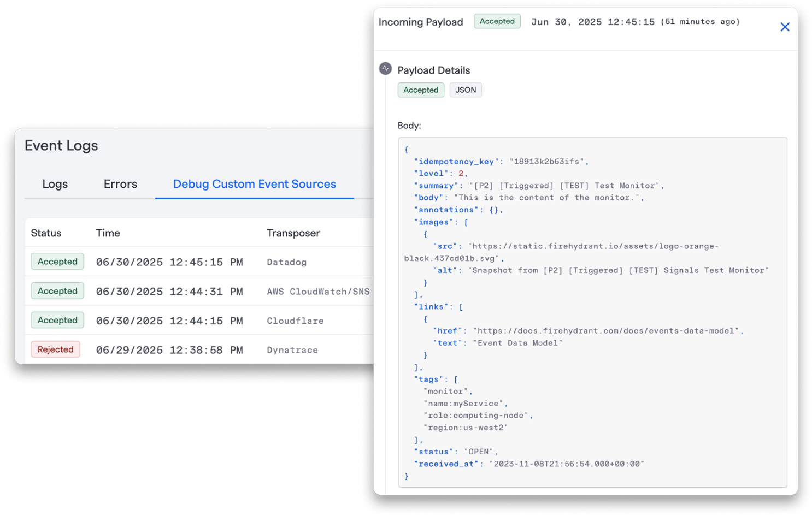Click the Incoming Payload title
Screen dimensions: 812x516
point(421,22)
